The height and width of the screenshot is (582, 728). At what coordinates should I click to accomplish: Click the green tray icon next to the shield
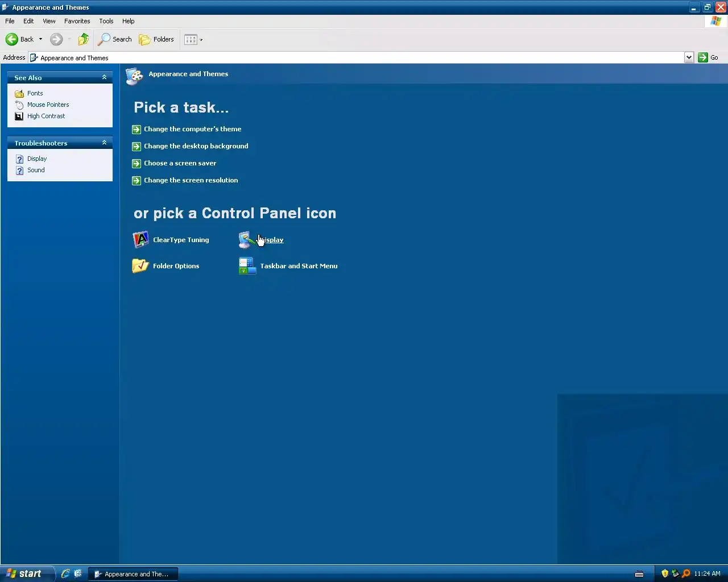click(x=675, y=573)
